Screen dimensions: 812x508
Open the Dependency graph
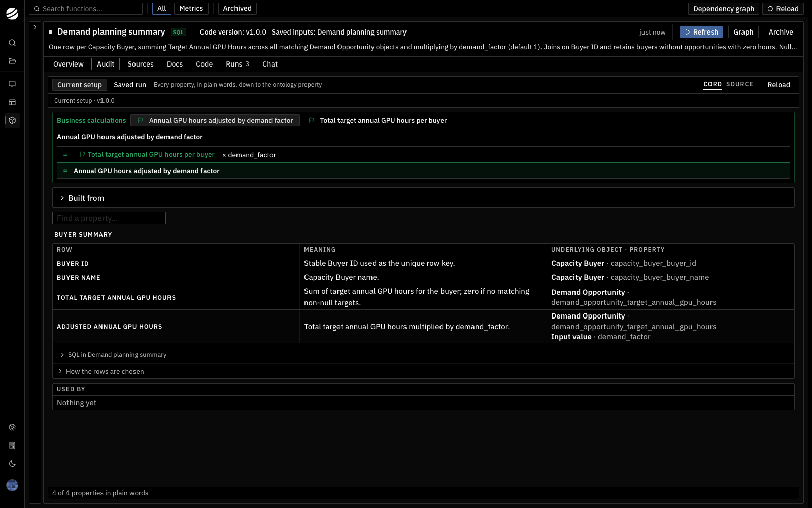click(724, 9)
